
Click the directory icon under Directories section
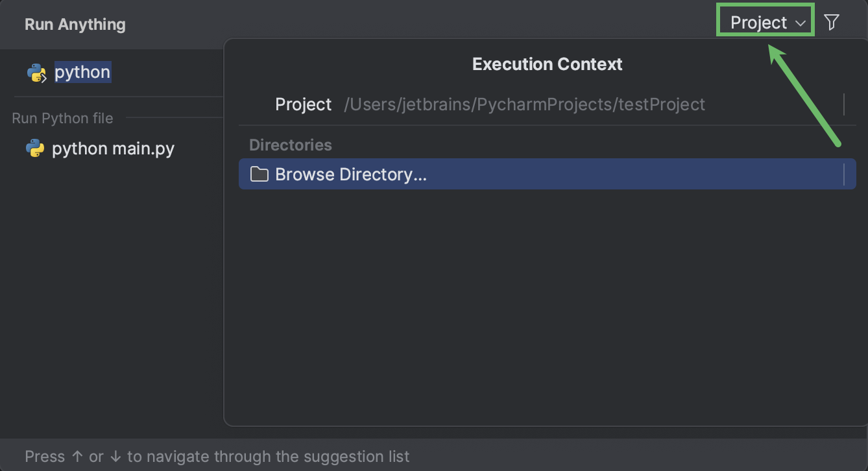coord(259,174)
